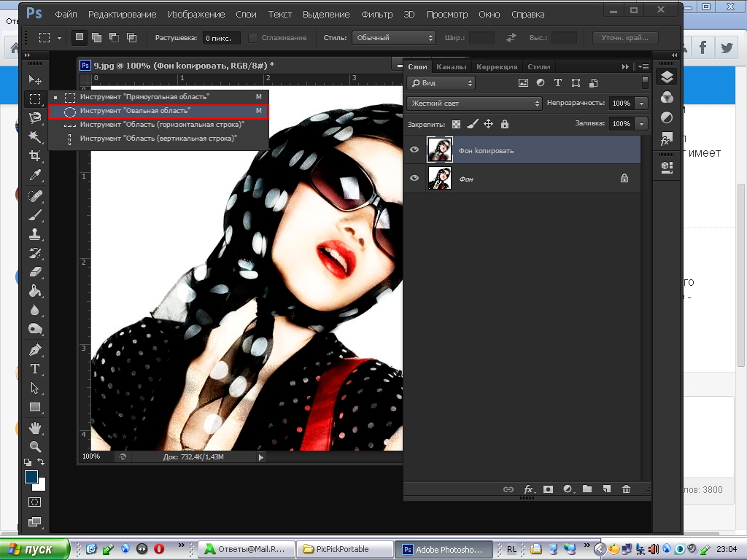Toggle lock position icon

click(488, 124)
